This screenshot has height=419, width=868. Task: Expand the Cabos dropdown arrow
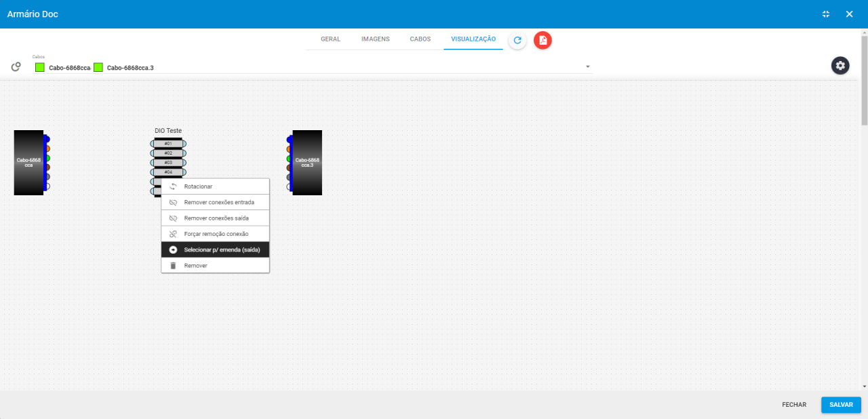[588, 67]
